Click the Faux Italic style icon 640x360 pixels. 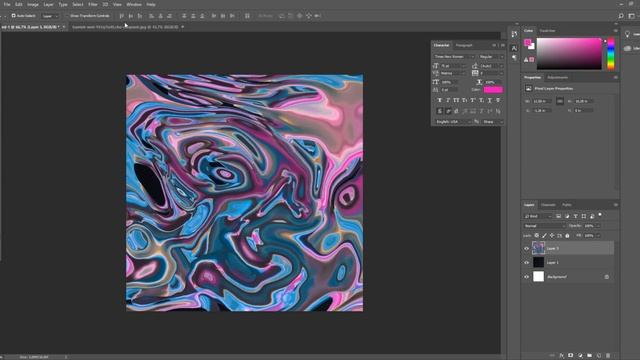pos(448,100)
